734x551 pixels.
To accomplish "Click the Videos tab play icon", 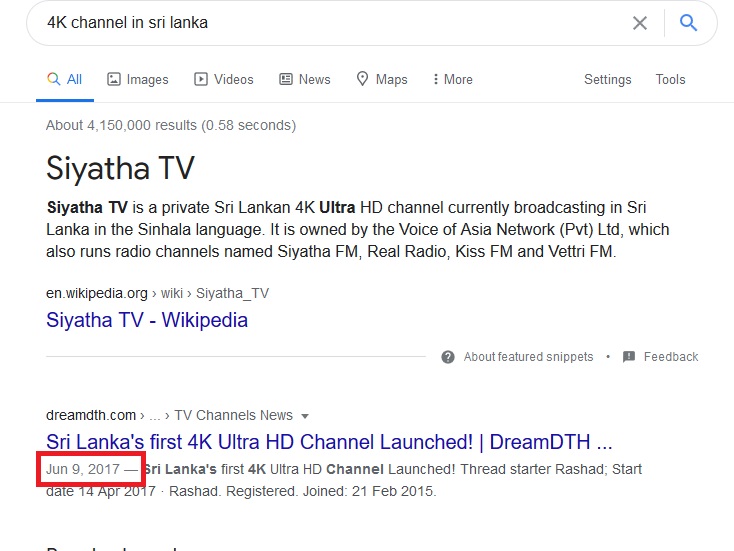I will click(201, 79).
